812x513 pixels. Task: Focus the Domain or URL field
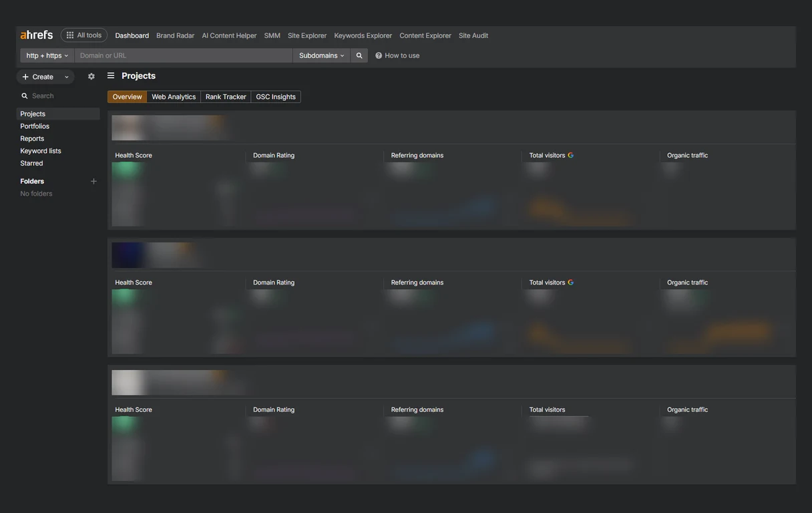click(x=184, y=55)
